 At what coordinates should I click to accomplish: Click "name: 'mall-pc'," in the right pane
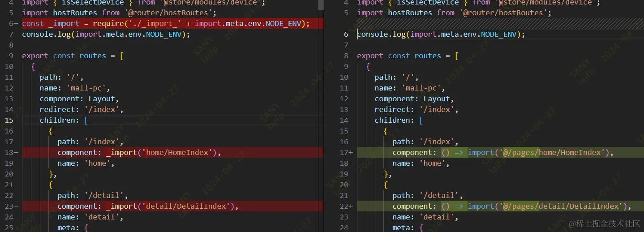[412, 88]
